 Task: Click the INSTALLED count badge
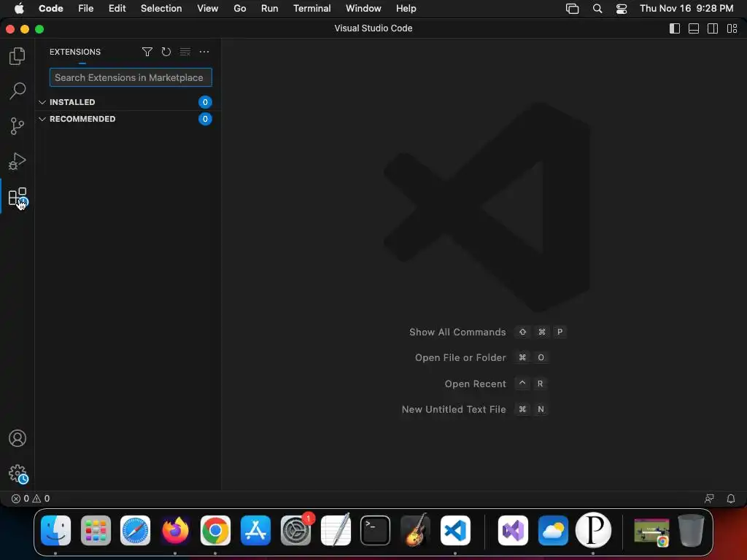(205, 102)
